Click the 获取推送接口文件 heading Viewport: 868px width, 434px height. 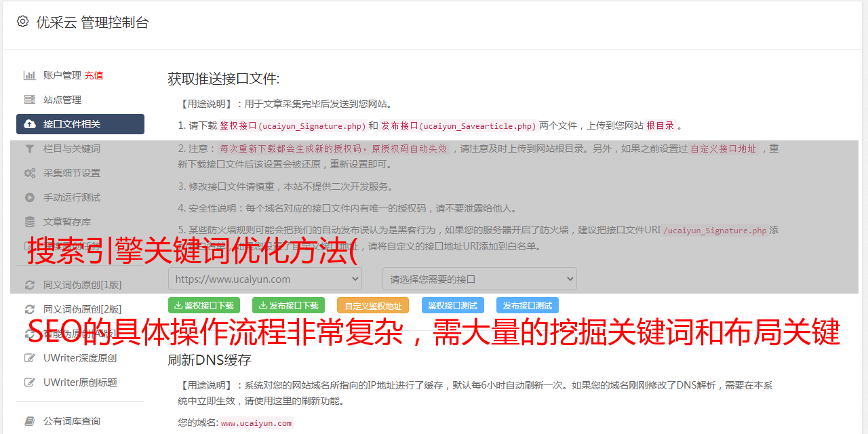tap(224, 79)
